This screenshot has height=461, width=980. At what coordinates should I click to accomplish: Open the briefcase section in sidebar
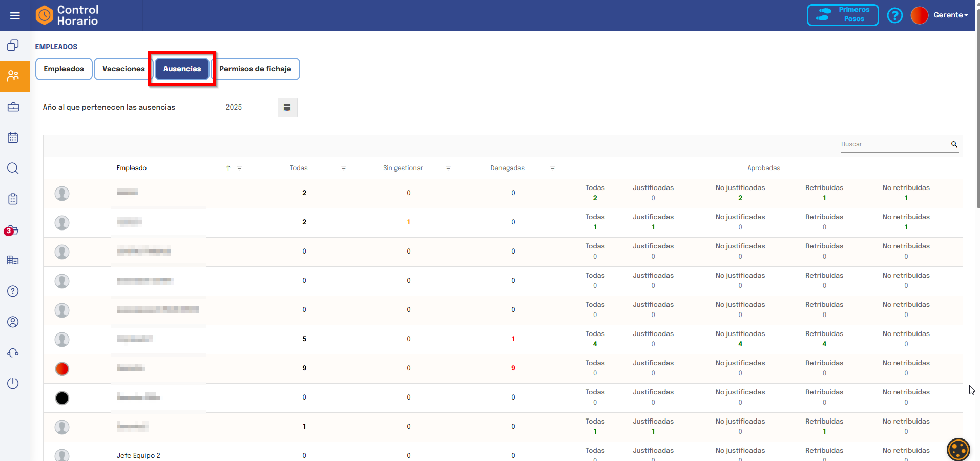tap(13, 107)
